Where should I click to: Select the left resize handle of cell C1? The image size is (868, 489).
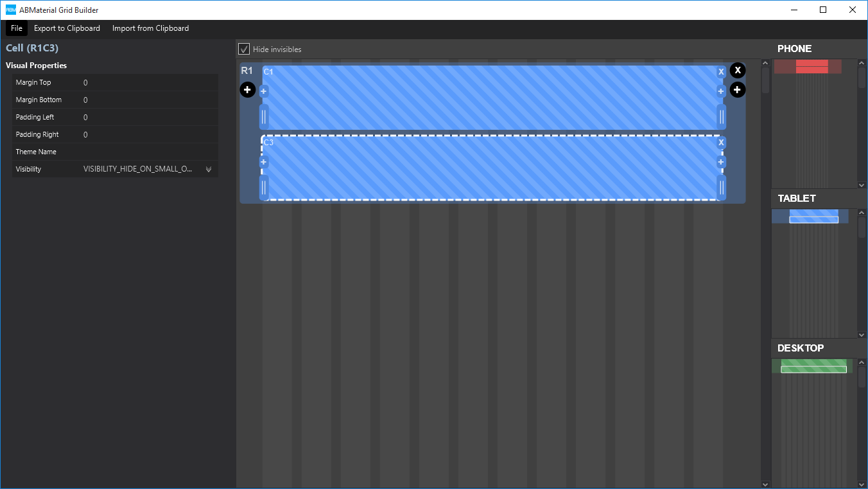click(264, 117)
